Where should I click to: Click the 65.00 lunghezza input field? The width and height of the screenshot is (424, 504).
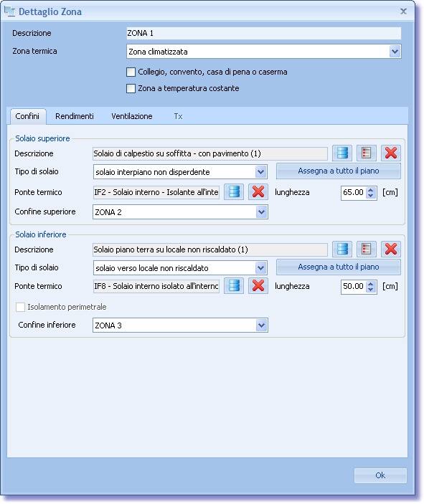point(354,193)
